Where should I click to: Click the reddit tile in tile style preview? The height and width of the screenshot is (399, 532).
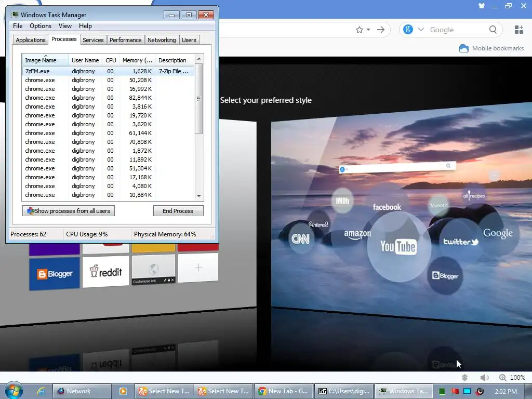pos(105,272)
